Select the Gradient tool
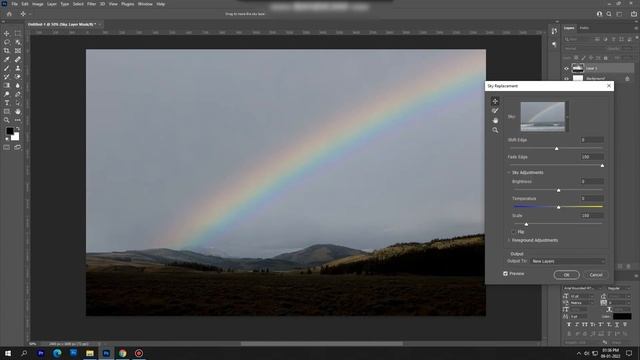 tap(7, 85)
